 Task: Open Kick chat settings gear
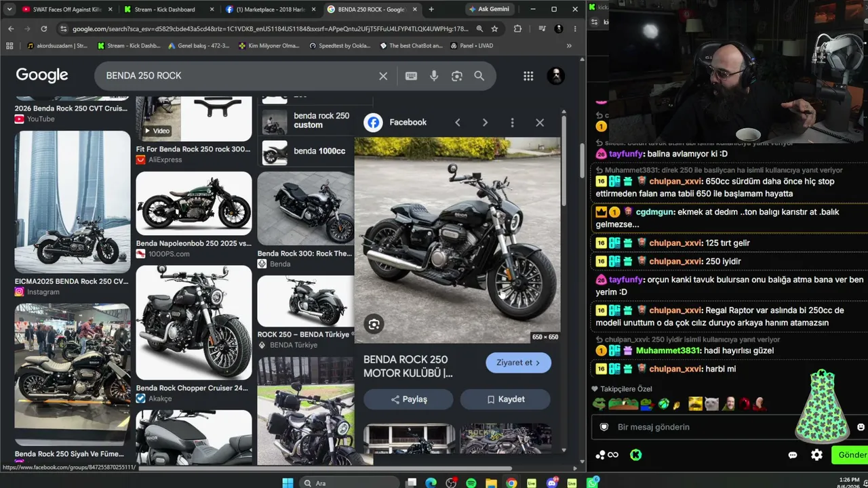point(816,455)
